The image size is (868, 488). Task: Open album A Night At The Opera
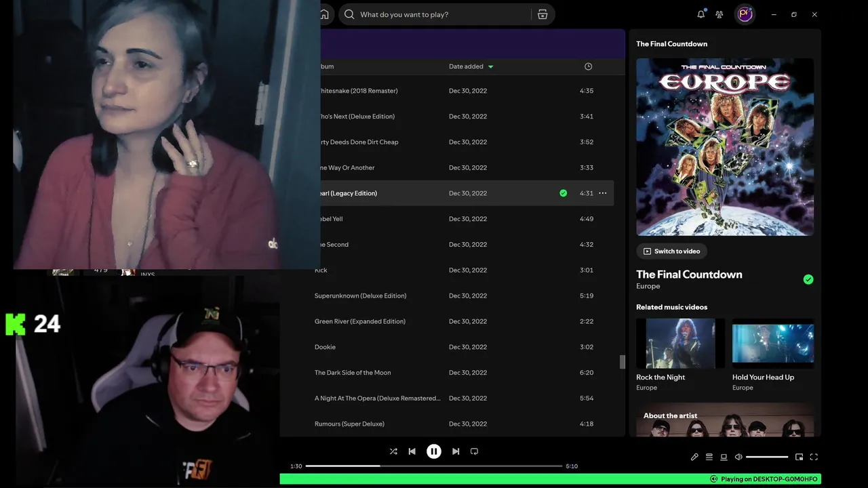[378, 399]
